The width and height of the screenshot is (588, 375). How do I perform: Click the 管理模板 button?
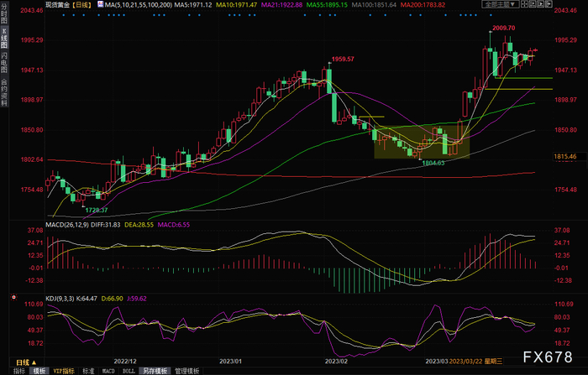[x=187, y=371]
